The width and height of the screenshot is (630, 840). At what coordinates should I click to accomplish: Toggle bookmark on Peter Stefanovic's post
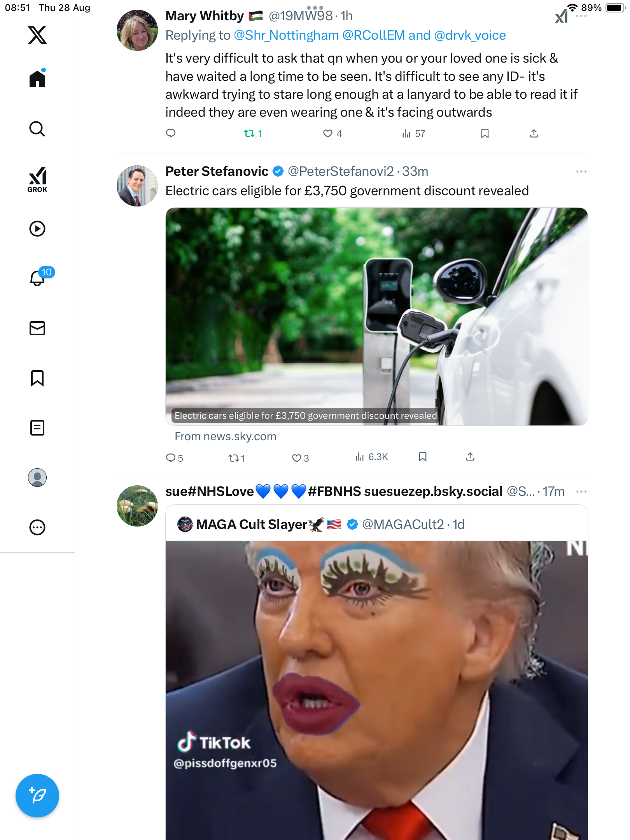click(423, 457)
